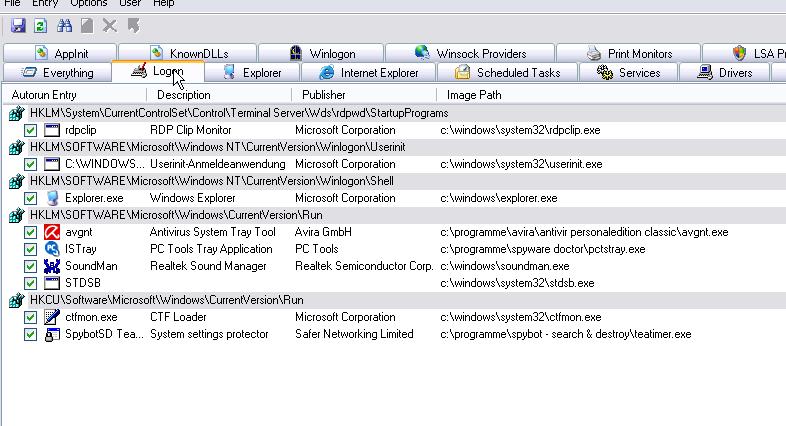Switch to the Logon tab
This screenshot has height=426, width=786.
(x=157, y=72)
